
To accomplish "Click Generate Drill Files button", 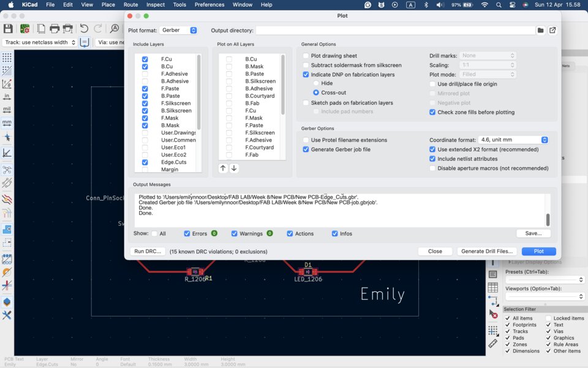I will coord(487,251).
